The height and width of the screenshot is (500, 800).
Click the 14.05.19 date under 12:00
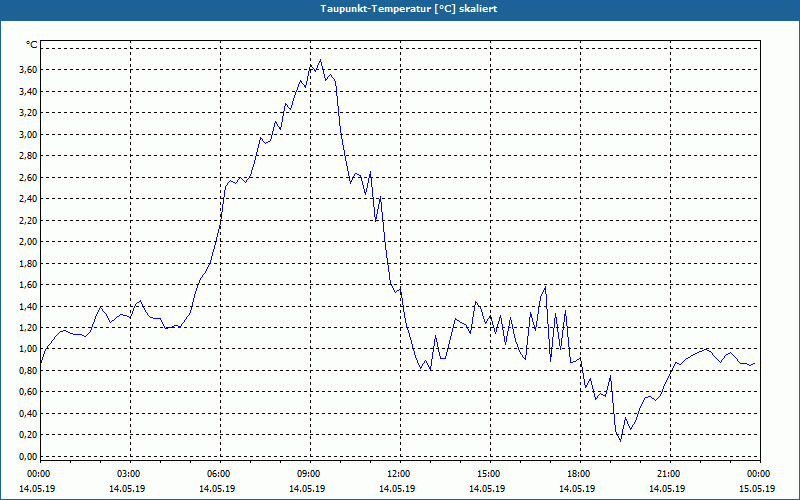(x=397, y=489)
